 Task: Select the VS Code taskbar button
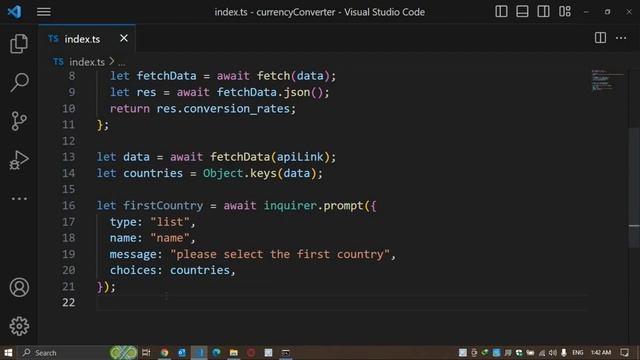199,352
